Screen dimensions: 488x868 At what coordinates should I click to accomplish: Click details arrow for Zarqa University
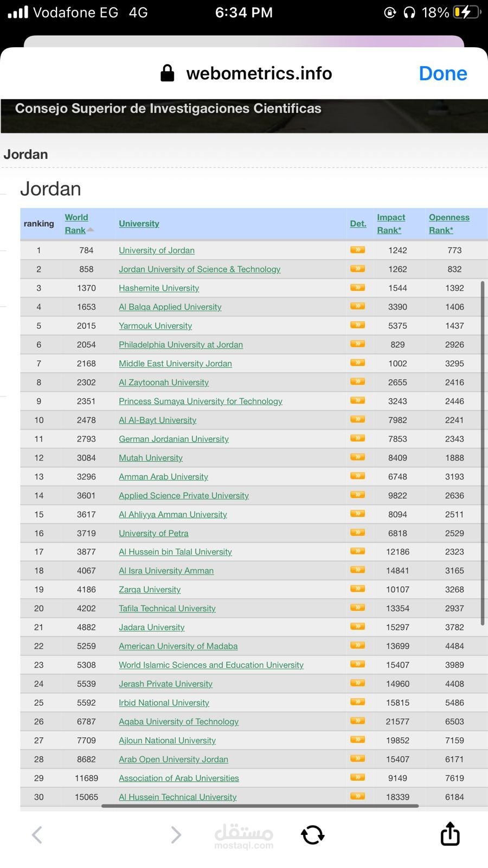[x=357, y=589]
